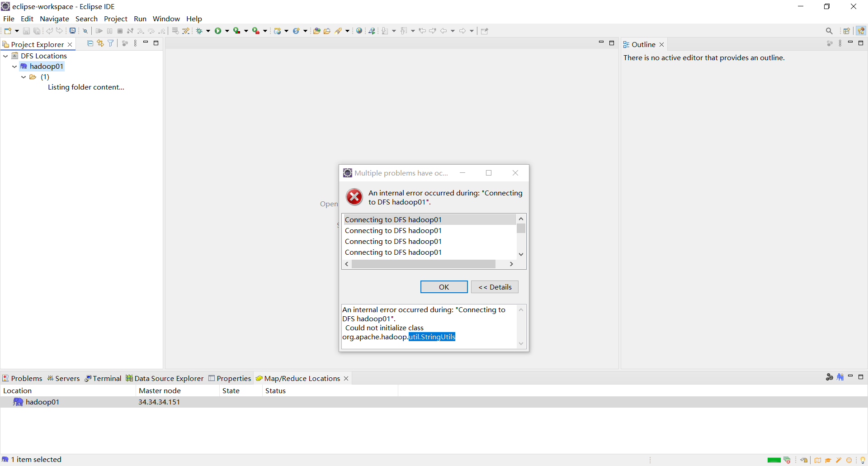Click the External Tools run icon
The width and height of the screenshot is (868, 466).
tap(256, 31)
